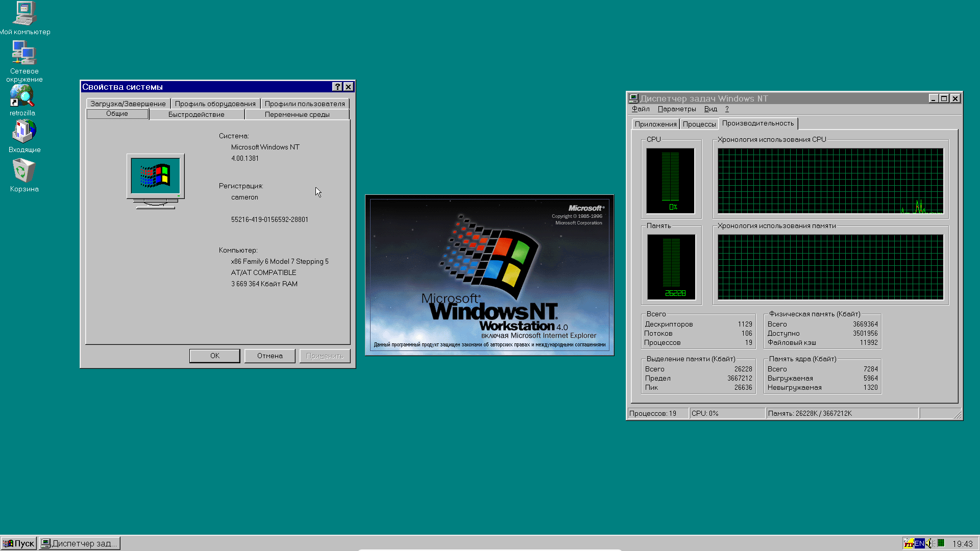Open the Файл menu in Task Manager
Viewport: 980px width, 551px height.
[x=640, y=109]
